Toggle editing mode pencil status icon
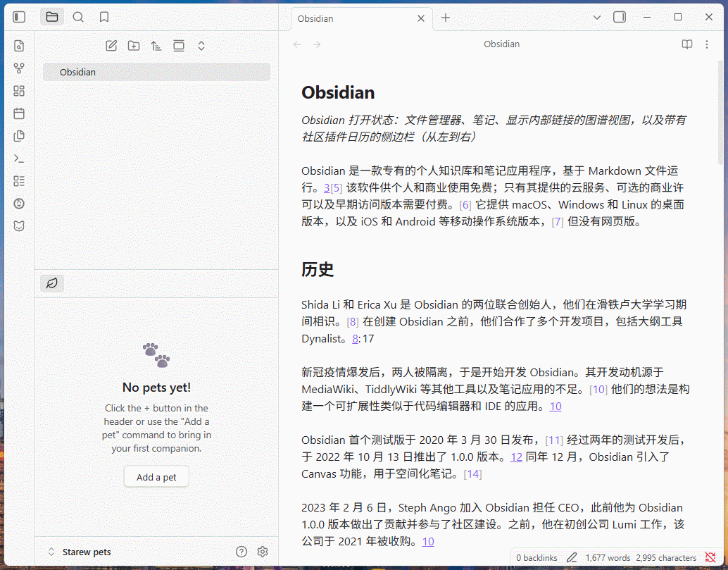Viewport: 728px width, 570px height. 572,557
